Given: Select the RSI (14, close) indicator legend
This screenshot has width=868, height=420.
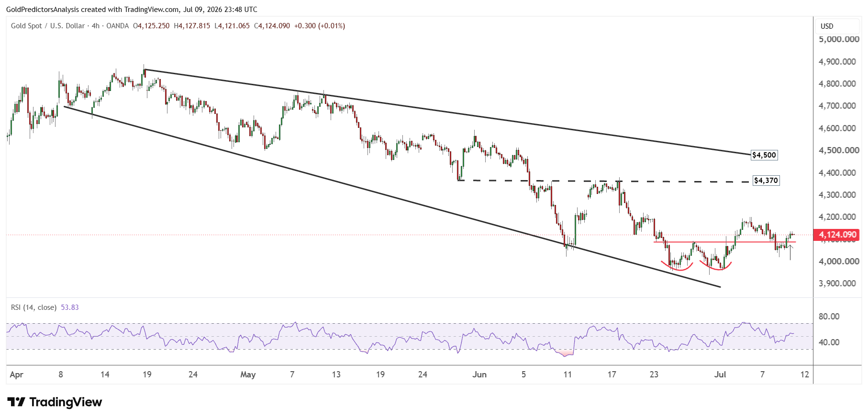Looking at the screenshot, I should click(x=33, y=307).
